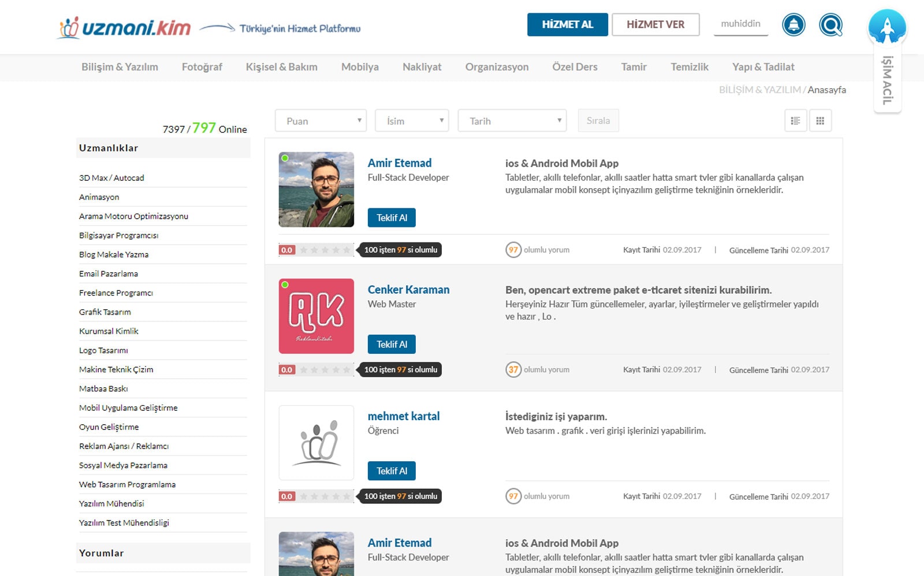Open mehmet kartal's profile name link

(403, 416)
